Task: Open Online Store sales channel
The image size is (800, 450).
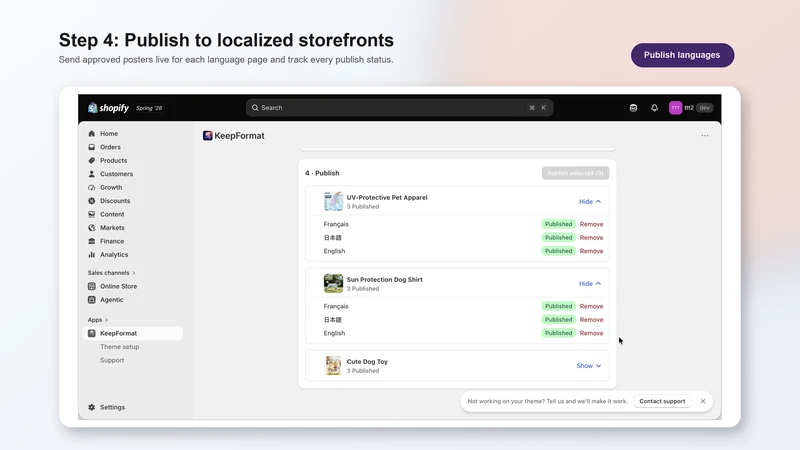Action: point(118,286)
